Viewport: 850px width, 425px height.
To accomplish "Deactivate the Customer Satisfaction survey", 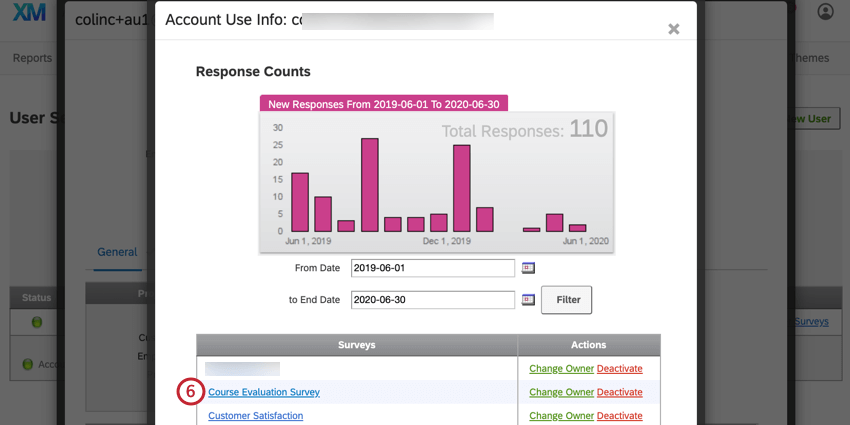I will coord(619,415).
